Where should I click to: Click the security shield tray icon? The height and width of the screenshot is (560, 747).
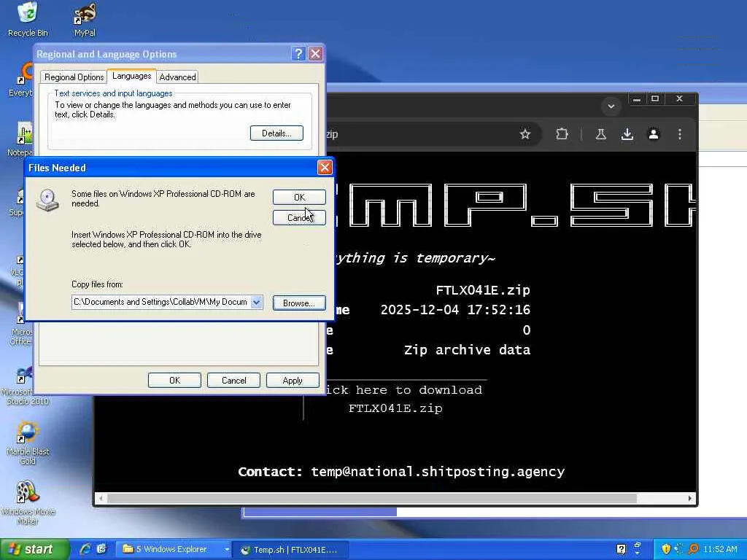point(666,549)
